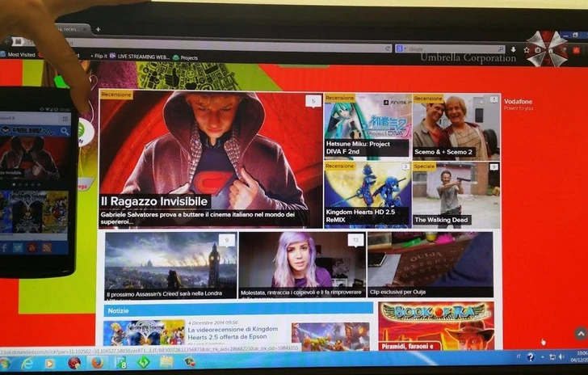Open Il Ragazzo Invisibile review headline

point(155,201)
